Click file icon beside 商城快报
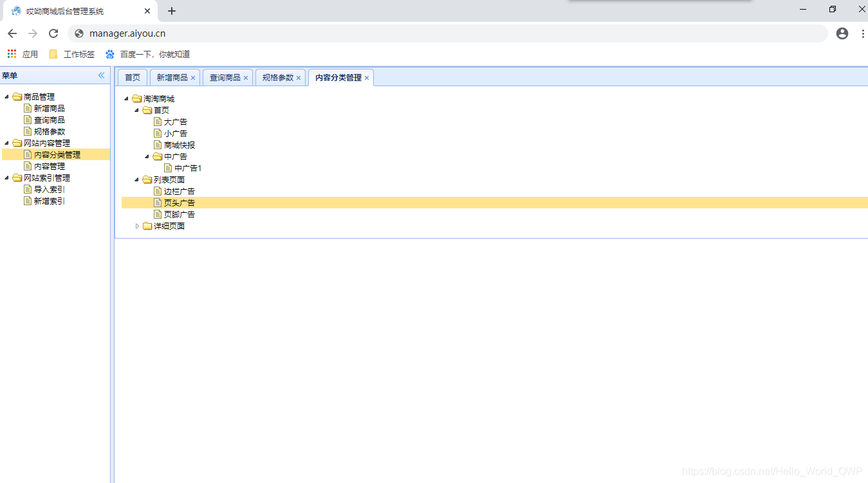The width and height of the screenshot is (868, 483). coord(158,145)
